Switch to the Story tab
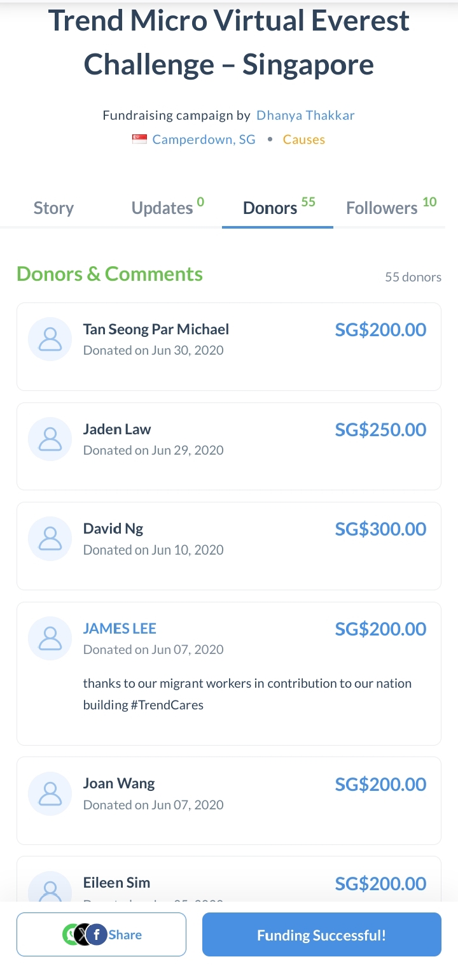458x980 pixels. (53, 208)
